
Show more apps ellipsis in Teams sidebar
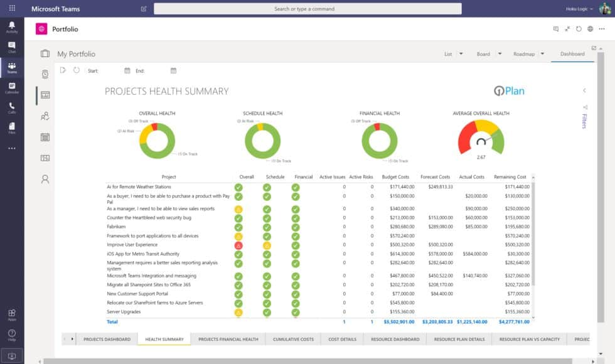tap(12, 148)
